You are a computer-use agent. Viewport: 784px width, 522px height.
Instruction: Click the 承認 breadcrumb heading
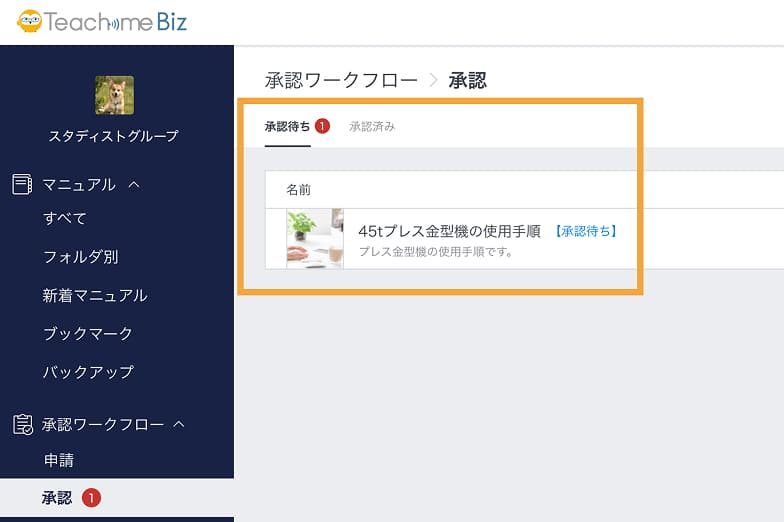click(468, 80)
